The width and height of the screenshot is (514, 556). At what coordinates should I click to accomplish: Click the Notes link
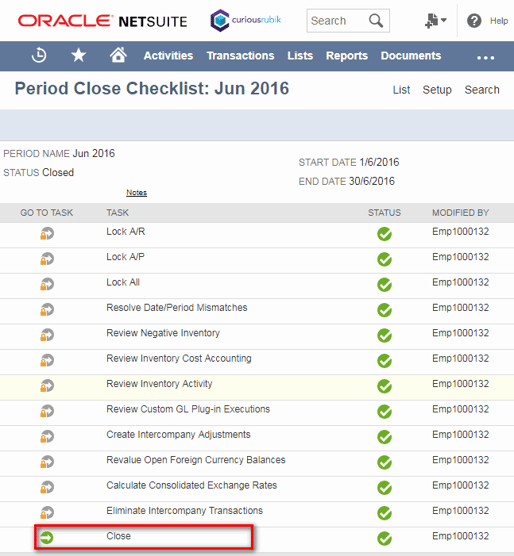click(x=136, y=193)
